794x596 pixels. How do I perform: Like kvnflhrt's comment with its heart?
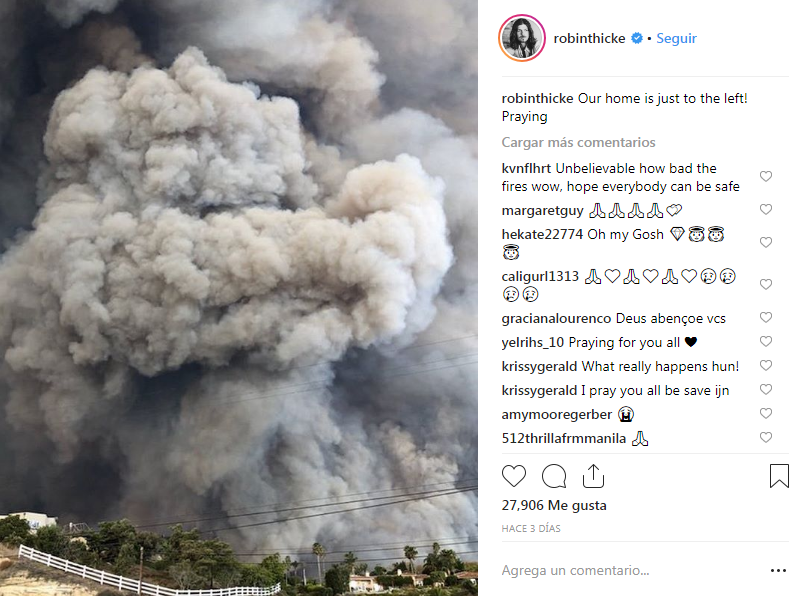tap(766, 176)
